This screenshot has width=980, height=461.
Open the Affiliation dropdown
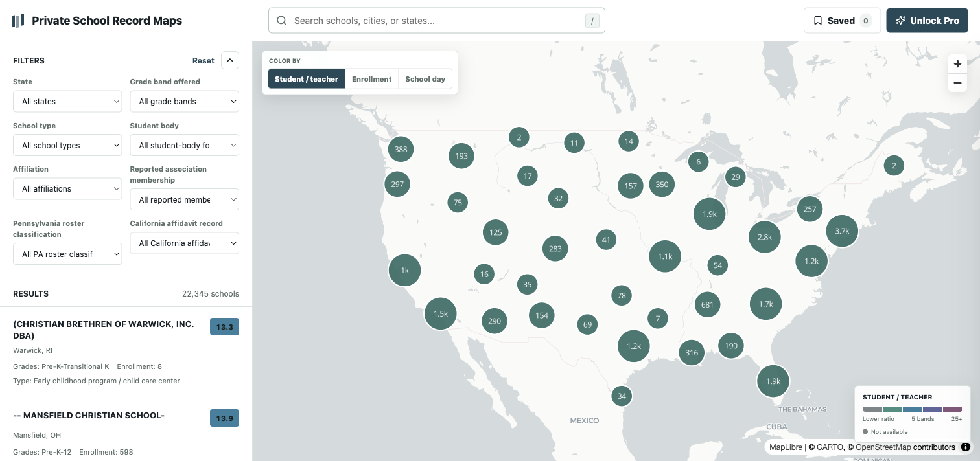point(67,189)
